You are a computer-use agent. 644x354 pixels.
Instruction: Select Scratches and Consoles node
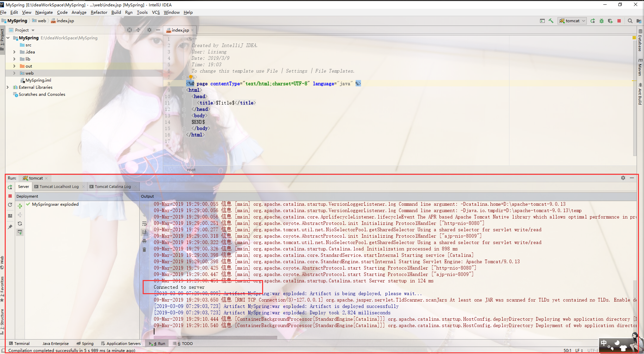point(39,94)
